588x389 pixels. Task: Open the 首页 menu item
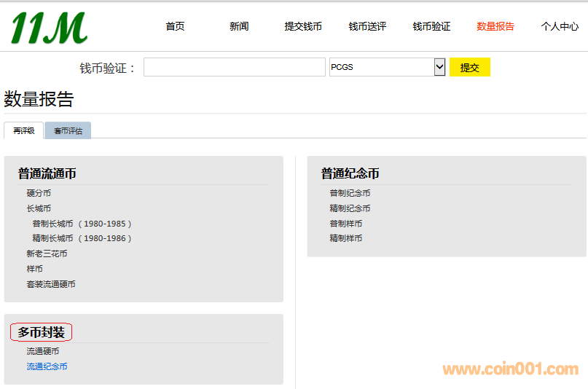point(175,26)
